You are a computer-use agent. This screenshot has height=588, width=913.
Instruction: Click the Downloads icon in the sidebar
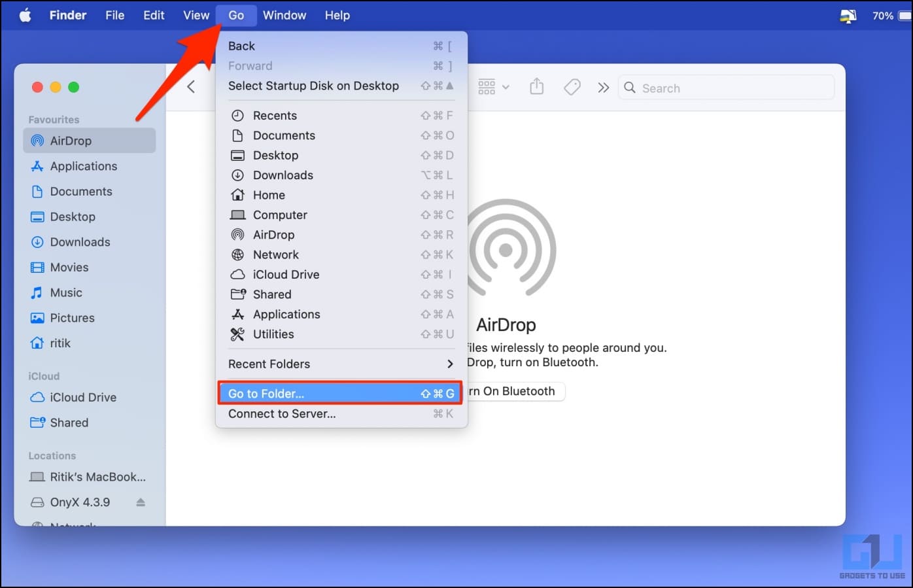click(x=37, y=242)
